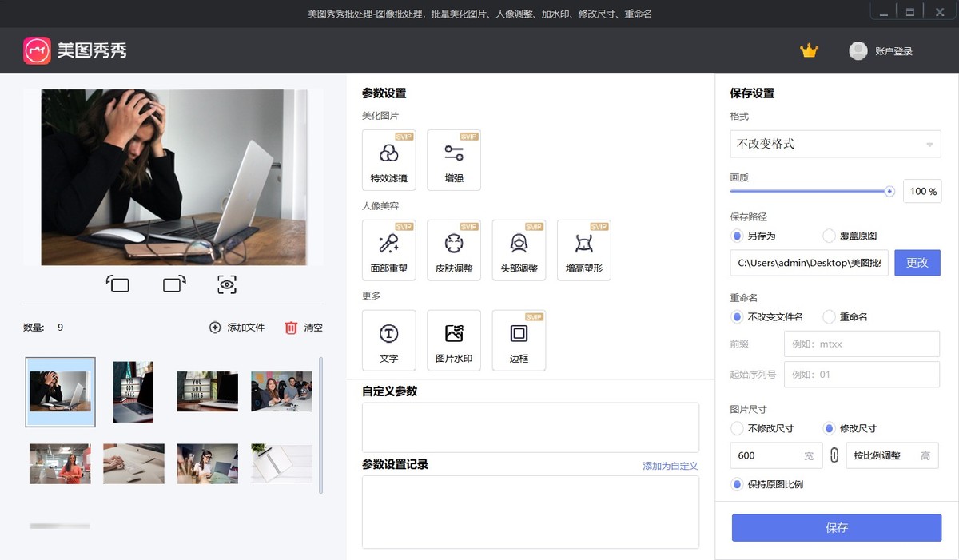Select the 头部调整 head adjustment tool

click(519, 249)
